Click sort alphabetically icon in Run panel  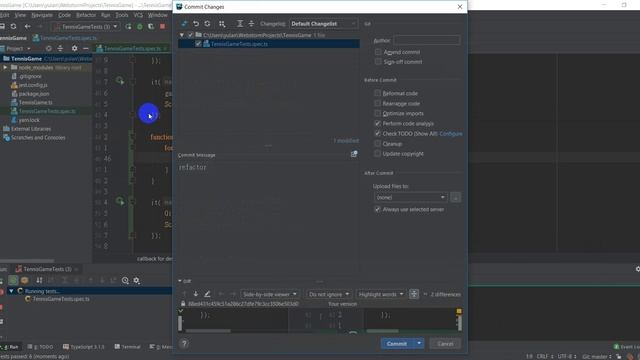pyautogui.click(x=39, y=280)
